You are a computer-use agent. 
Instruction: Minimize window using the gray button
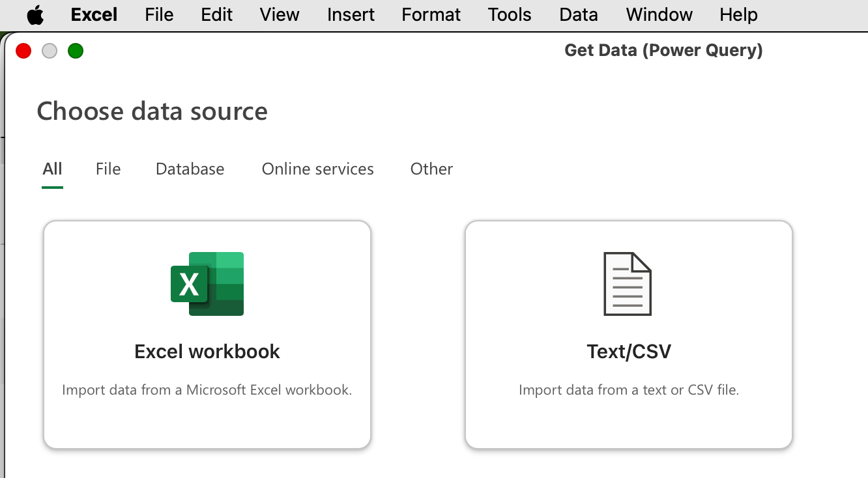coord(50,51)
